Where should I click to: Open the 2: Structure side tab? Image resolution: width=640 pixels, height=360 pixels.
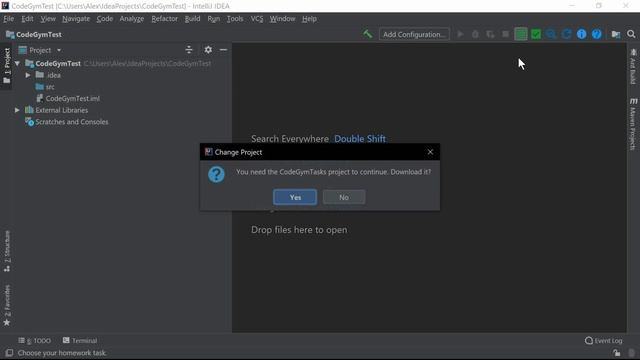[x=7, y=251]
